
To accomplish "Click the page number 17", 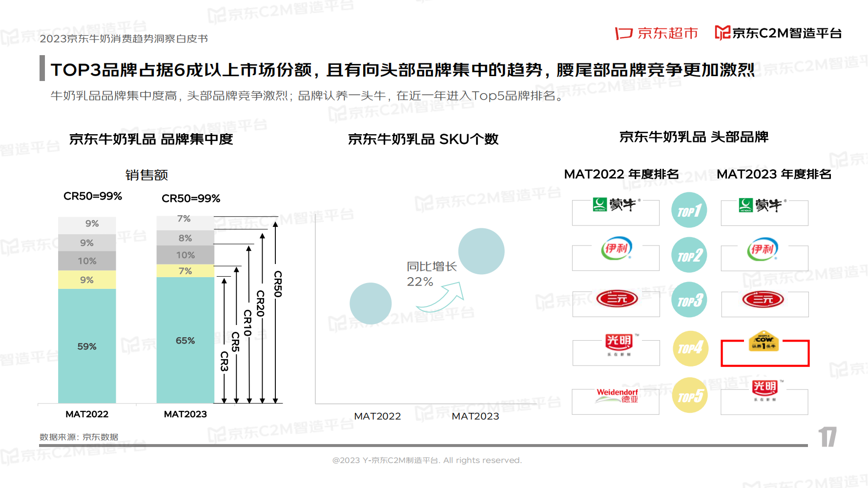I will point(827,437).
